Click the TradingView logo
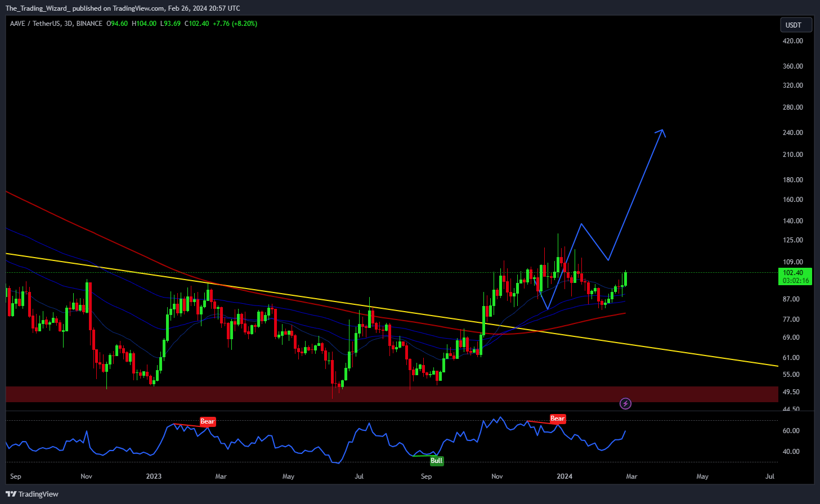 pos(32,494)
